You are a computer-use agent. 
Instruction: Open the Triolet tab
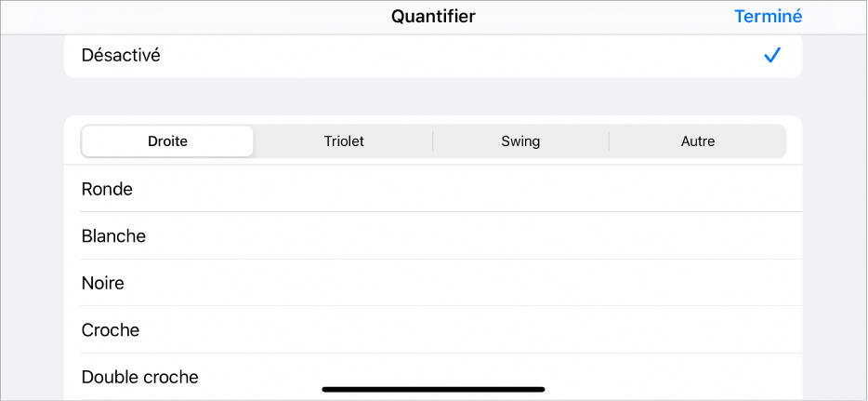coord(344,141)
